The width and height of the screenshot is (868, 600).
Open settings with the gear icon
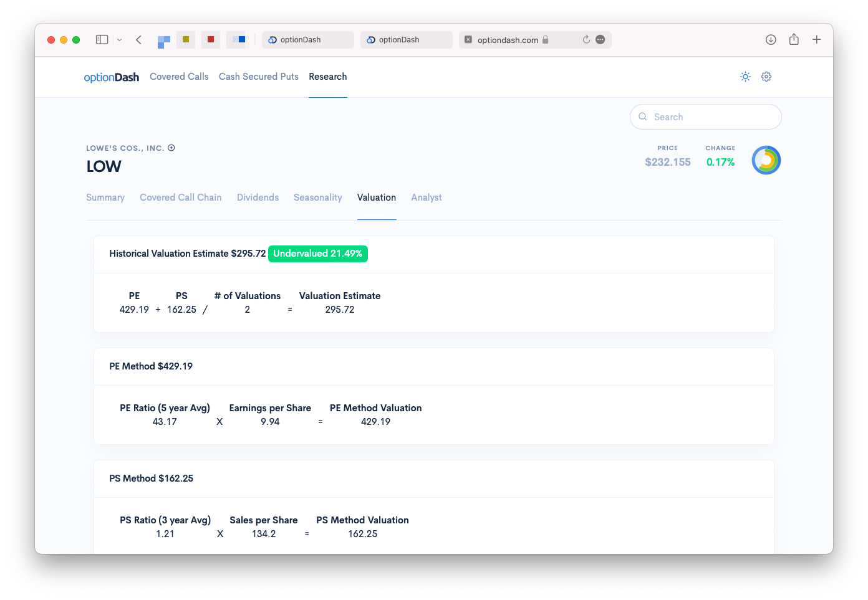(x=766, y=77)
